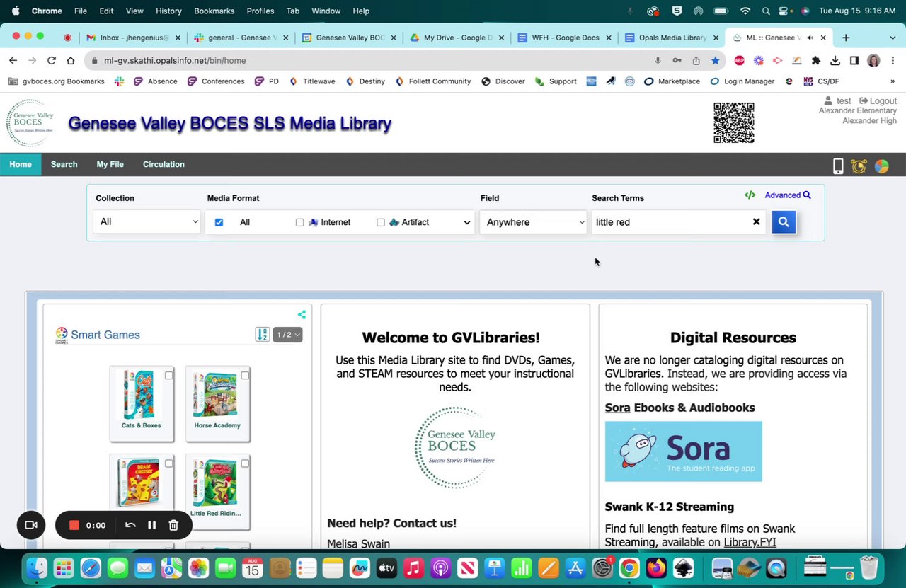906x588 pixels.
Task: Click the Sora student reading app banner
Action: coord(683,451)
